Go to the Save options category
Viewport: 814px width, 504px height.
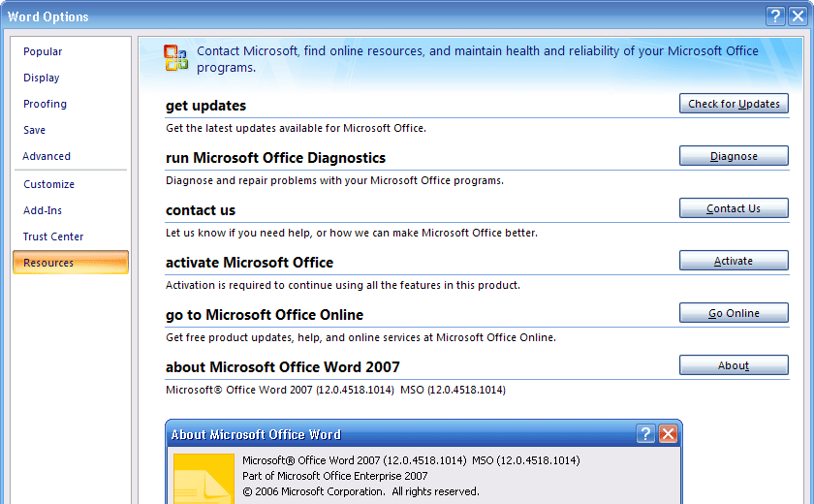point(35,130)
